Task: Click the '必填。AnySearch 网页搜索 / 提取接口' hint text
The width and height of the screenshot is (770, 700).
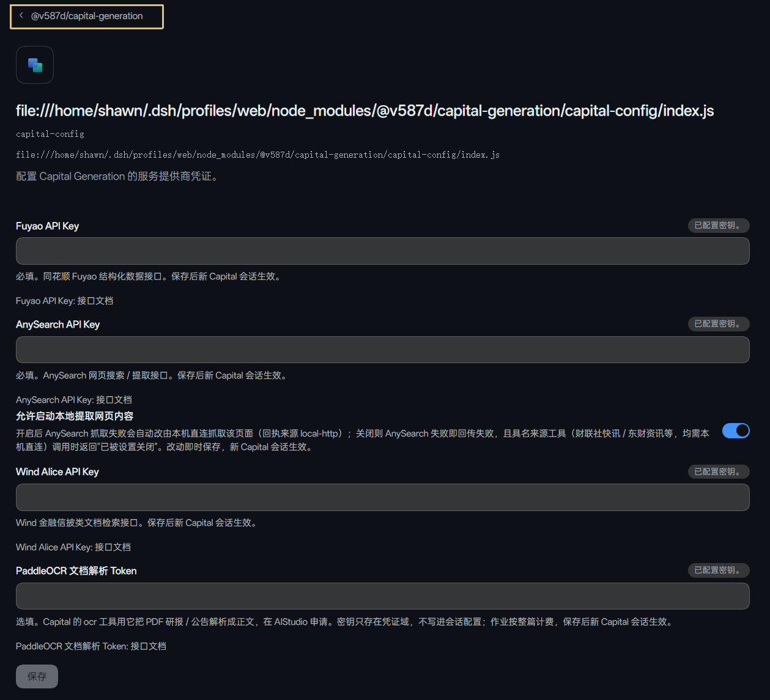Action: [x=153, y=375]
